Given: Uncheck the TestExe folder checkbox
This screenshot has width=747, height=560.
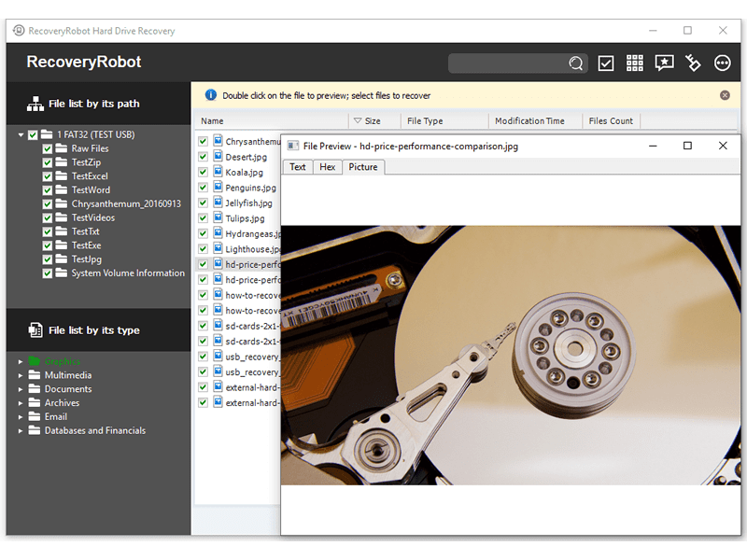Looking at the screenshot, I should tap(48, 245).
